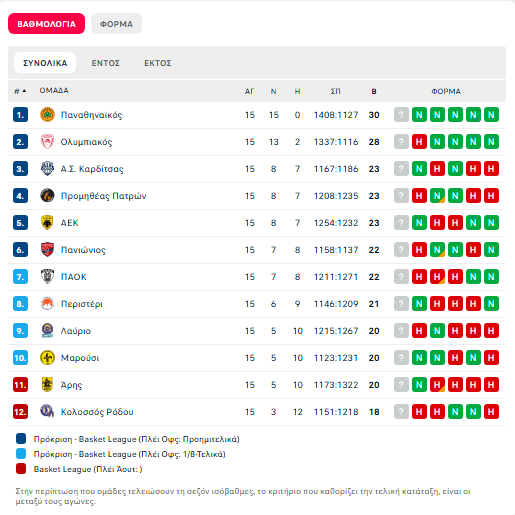Click the Ολυμπιακός team crest
The height and width of the screenshot is (515, 515).
point(47,142)
